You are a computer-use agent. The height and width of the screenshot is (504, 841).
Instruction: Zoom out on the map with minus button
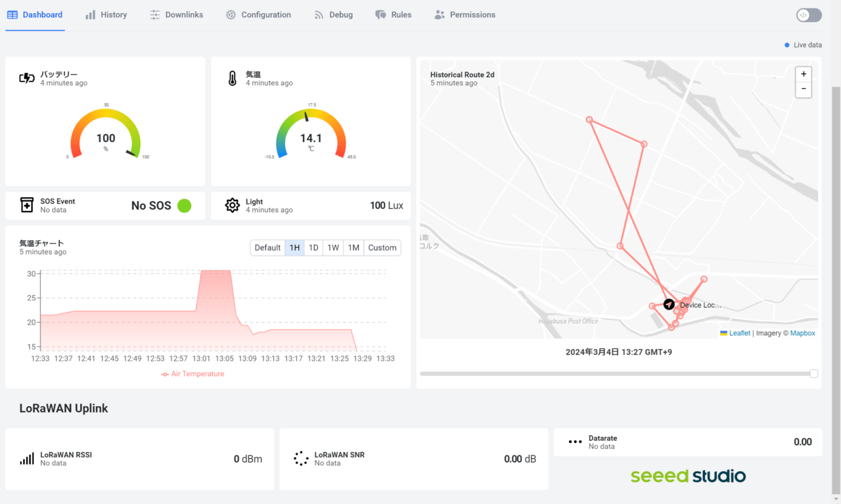(x=803, y=90)
